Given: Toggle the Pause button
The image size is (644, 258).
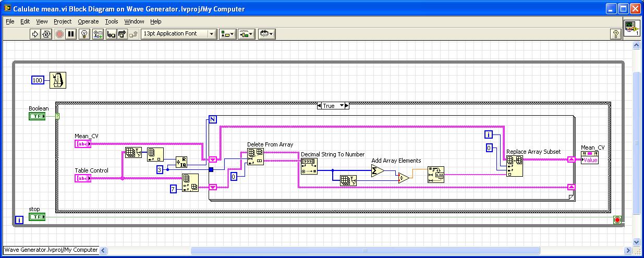Looking at the screenshot, I should click(x=71, y=34).
